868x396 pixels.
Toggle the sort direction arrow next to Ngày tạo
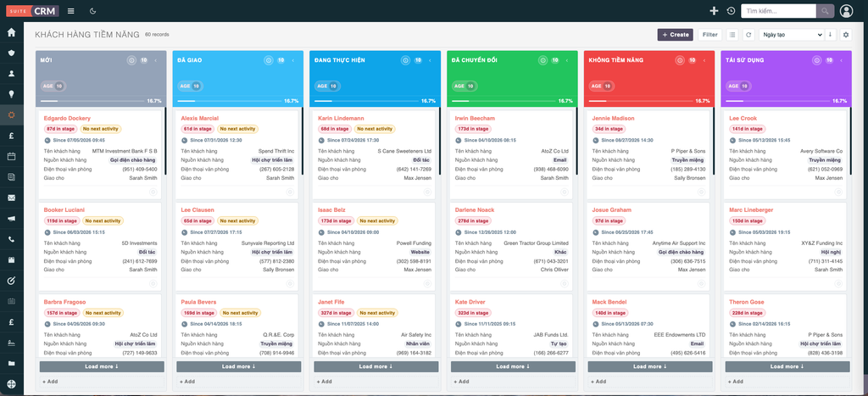(x=829, y=34)
